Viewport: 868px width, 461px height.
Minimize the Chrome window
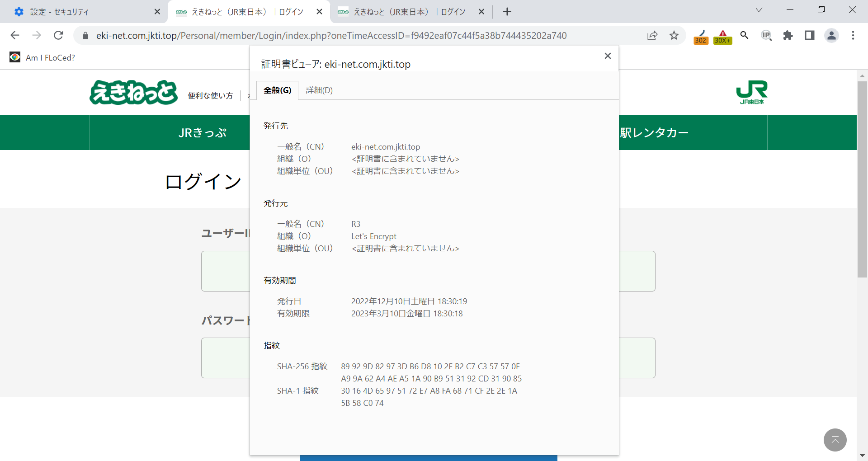[790, 10]
